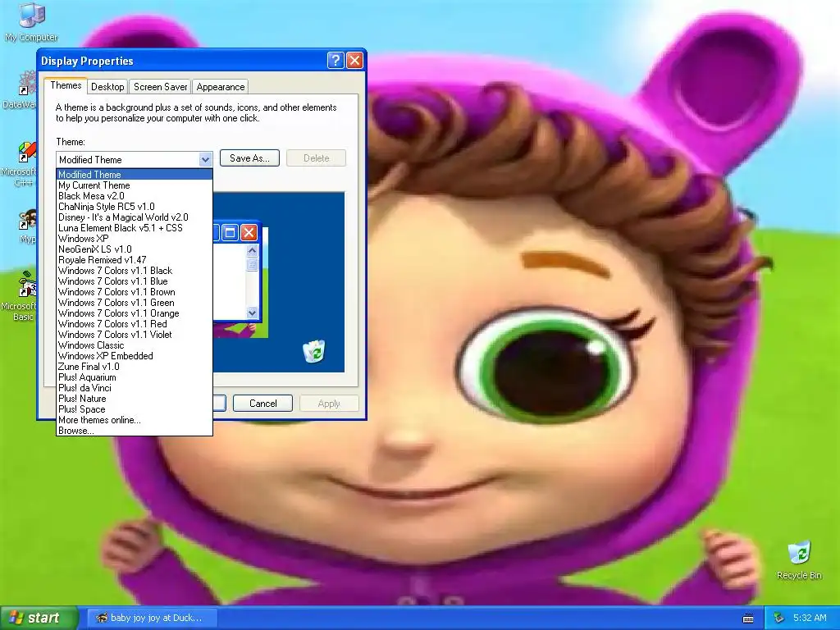Select Windows 7 Colors v1.1 Violet
The image size is (840, 630).
135,335
